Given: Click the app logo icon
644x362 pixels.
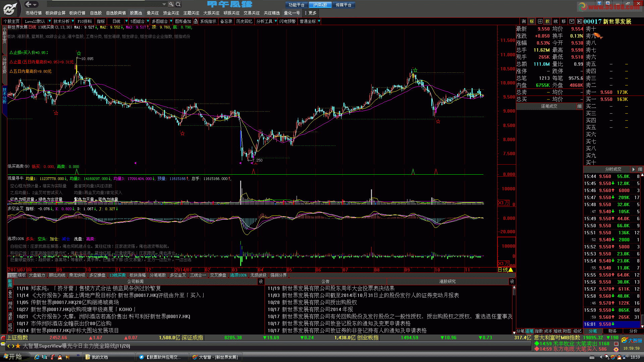Looking at the screenshot, I should tap(10, 8).
